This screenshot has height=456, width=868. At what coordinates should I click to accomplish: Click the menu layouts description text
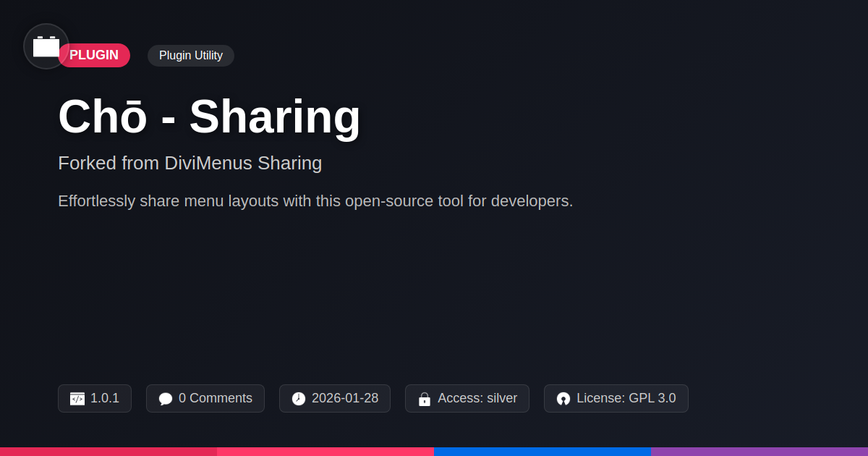[x=315, y=201]
